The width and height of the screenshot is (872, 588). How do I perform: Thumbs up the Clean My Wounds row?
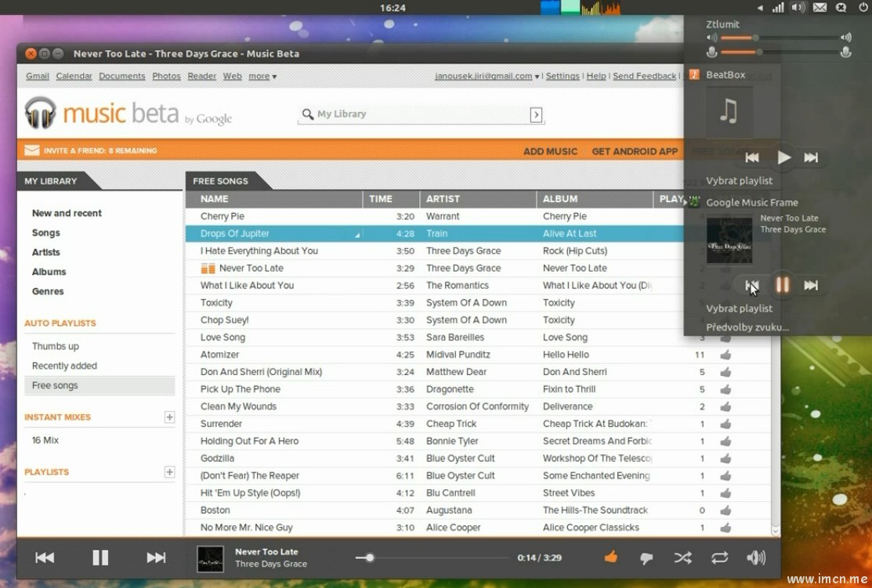tap(725, 406)
